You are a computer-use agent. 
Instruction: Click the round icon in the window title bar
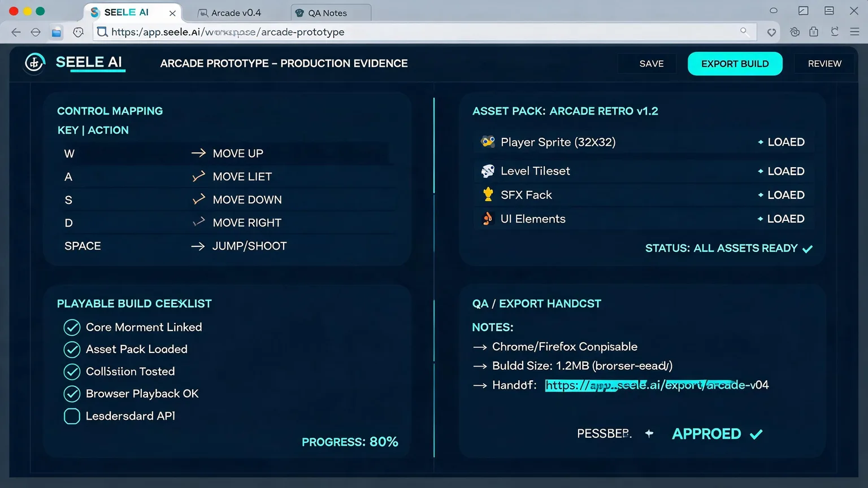[x=774, y=11]
